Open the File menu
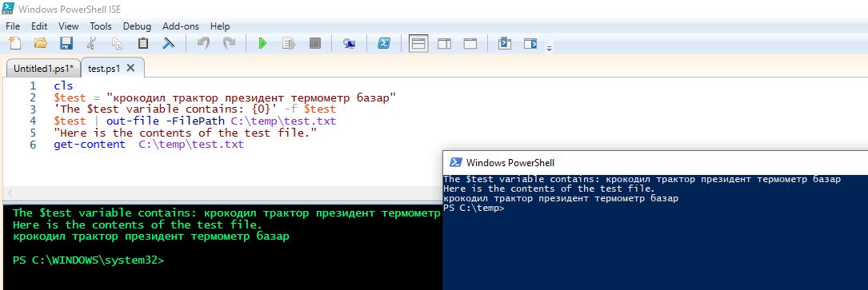The image size is (868, 290). pyautogui.click(x=13, y=26)
